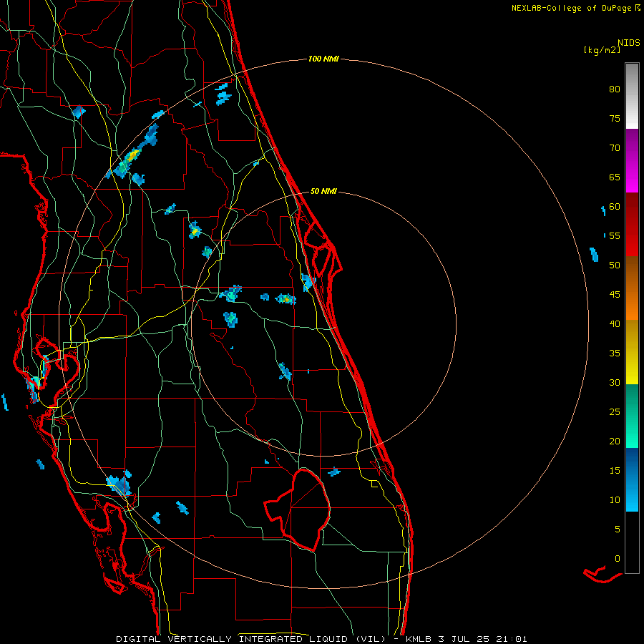Image resolution: width=644 pixels, height=644 pixels.
Task: Click the color scale value 40
Action: tap(615, 324)
